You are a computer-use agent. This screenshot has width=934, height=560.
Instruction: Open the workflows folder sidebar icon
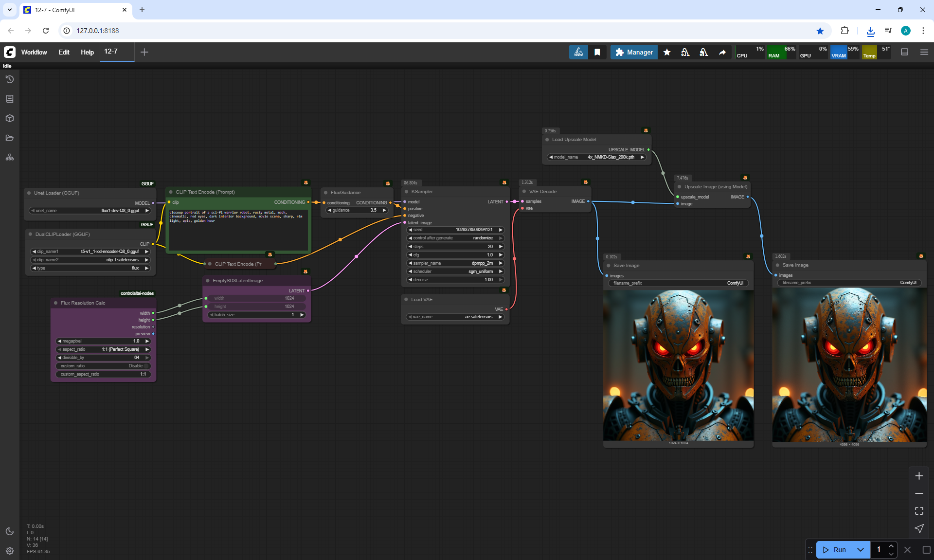click(9, 138)
